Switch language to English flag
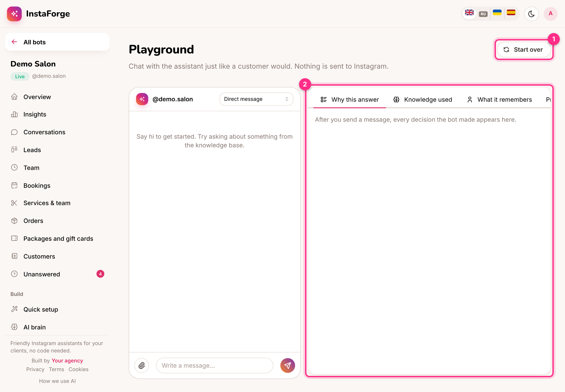The image size is (565, 392). (469, 13)
